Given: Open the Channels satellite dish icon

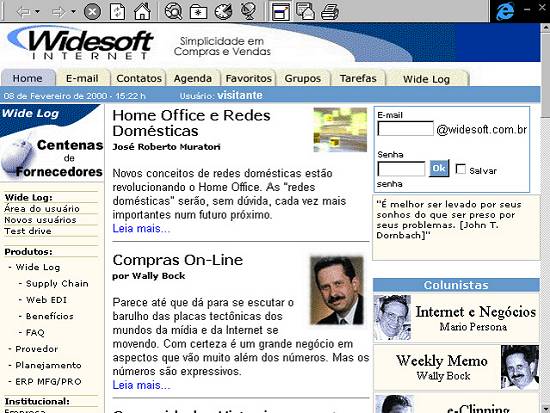Looking at the screenshot, I should [x=248, y=11].
